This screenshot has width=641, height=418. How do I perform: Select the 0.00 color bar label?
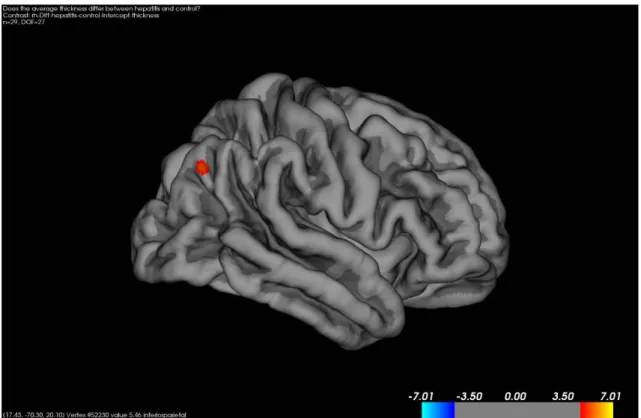515,396
